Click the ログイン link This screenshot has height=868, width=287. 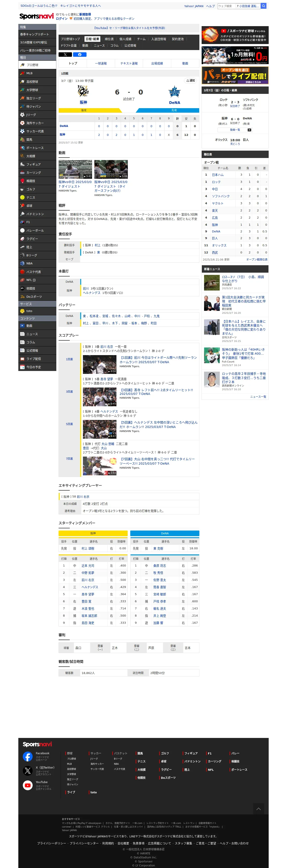pyautogui.click(x=62, y=19)
